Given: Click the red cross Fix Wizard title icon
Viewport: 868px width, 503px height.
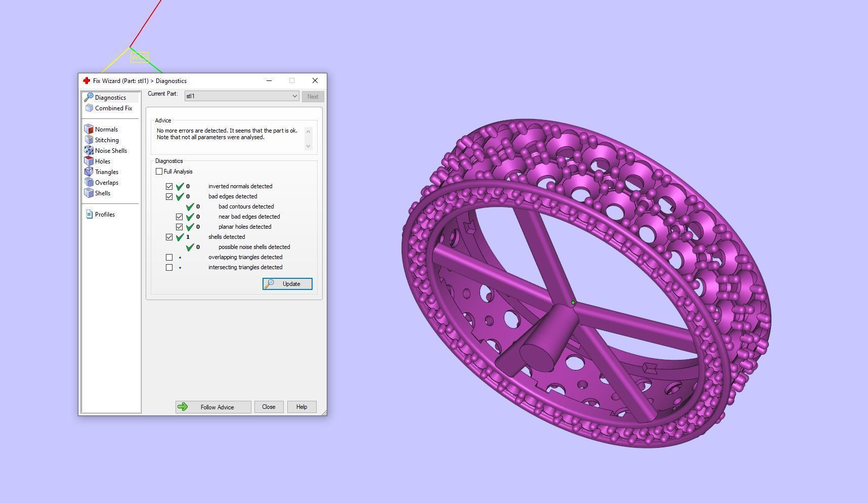Looking at the screenshot, I should 86,80.
